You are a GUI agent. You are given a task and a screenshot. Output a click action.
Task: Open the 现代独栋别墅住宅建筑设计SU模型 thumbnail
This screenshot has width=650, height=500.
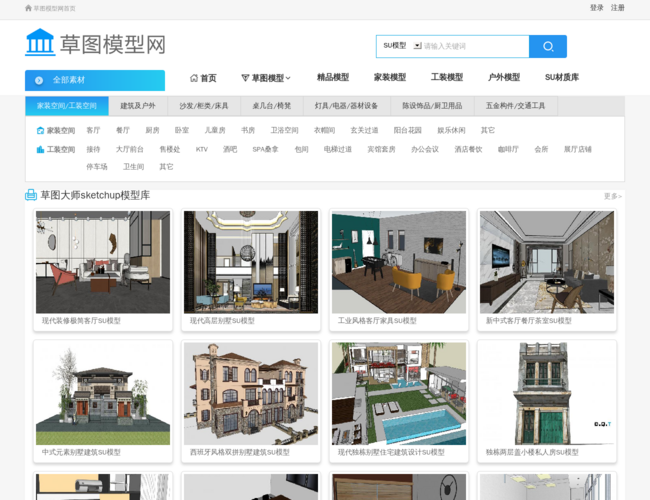click(399, 393)
